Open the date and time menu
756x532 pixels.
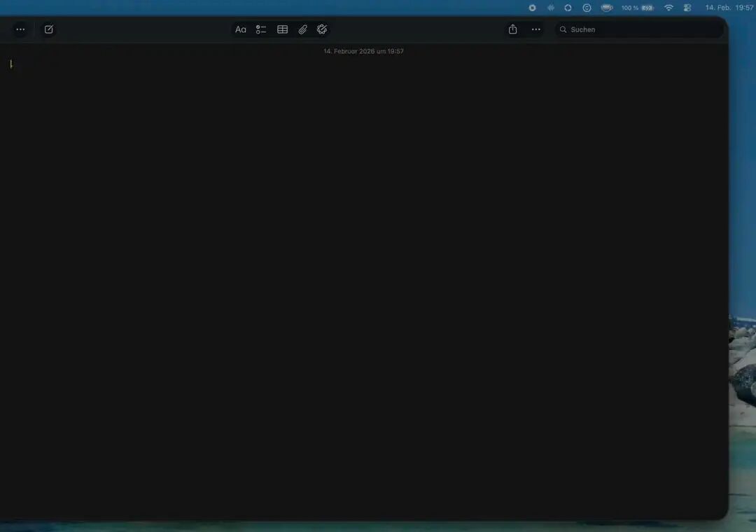click(728, 8)
